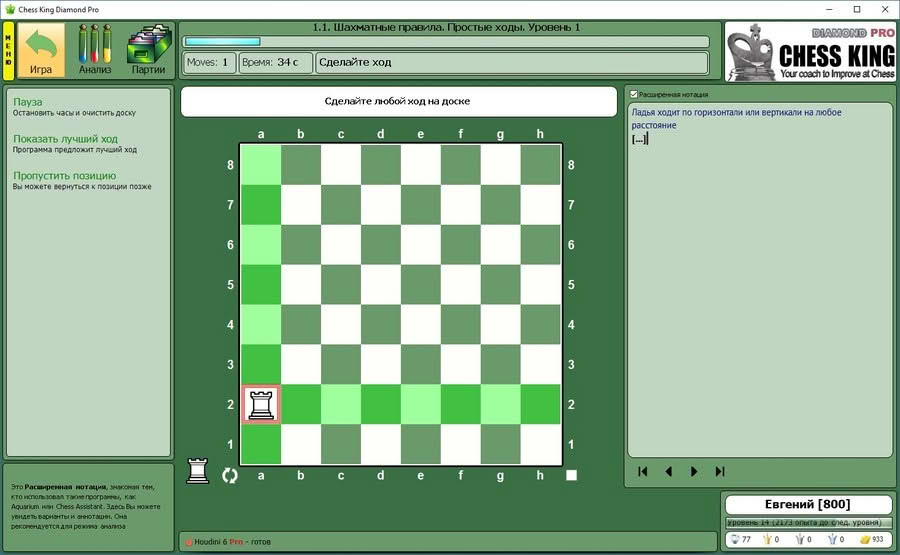The width and height of the screenshot is (900, 555).
Task: Step forward one move in notation
Action: click(x=694, y=471)
